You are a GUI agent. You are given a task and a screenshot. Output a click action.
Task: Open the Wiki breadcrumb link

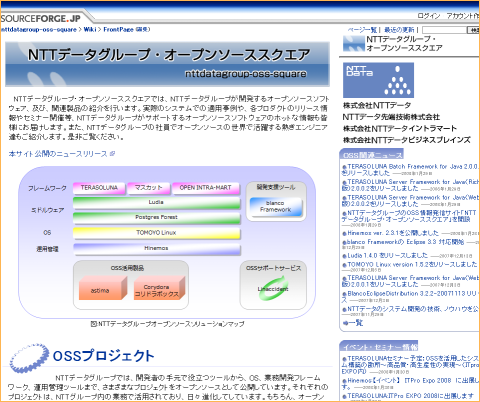point(89,30)
